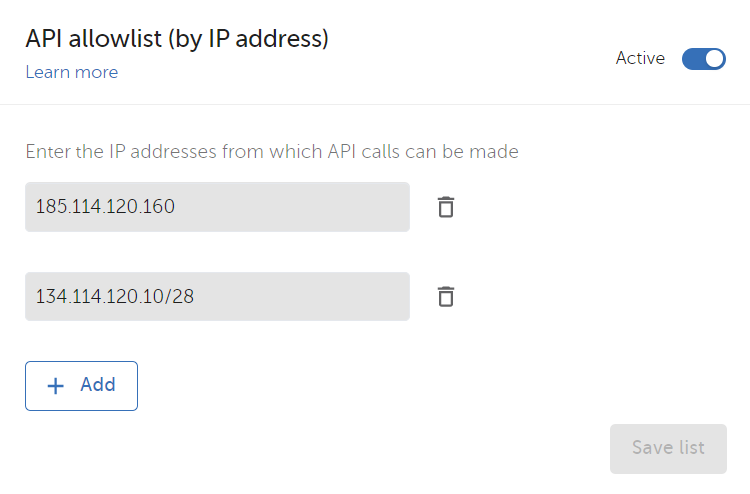Remove the 134.114.120.10/28 entry via trash icon
This screenshot has width=750, height=494.
[446, 297]
